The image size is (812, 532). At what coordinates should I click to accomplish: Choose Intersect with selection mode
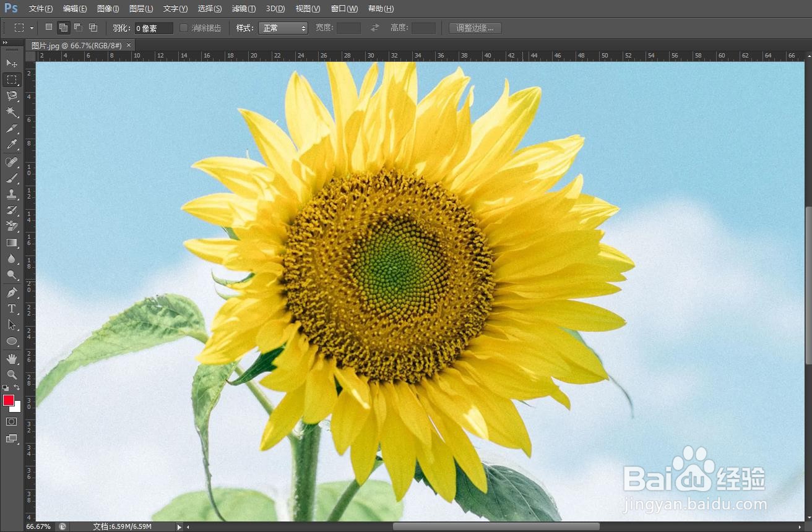[x=93, y=27]
